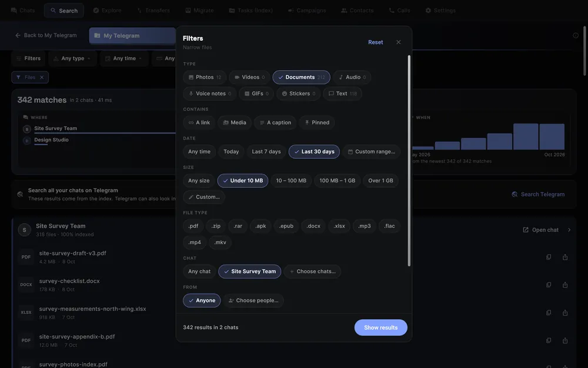Filter by .docx file type

pyautogui.click(x=313, y=226)
